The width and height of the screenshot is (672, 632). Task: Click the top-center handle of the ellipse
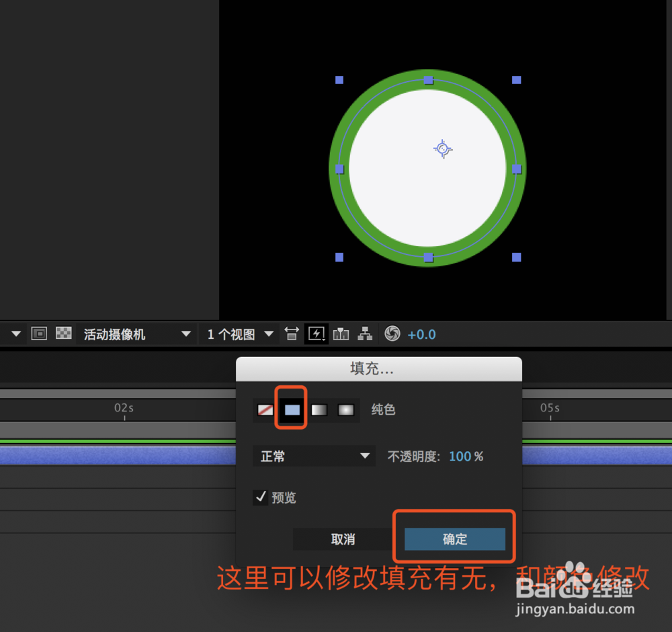[x=428, y=80]
